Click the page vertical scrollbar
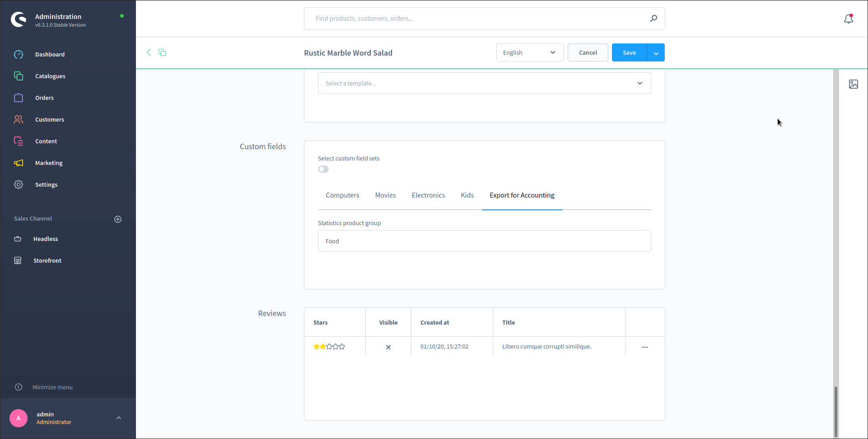The height and width of the screenshot is (439, 868). pos(836,411)
